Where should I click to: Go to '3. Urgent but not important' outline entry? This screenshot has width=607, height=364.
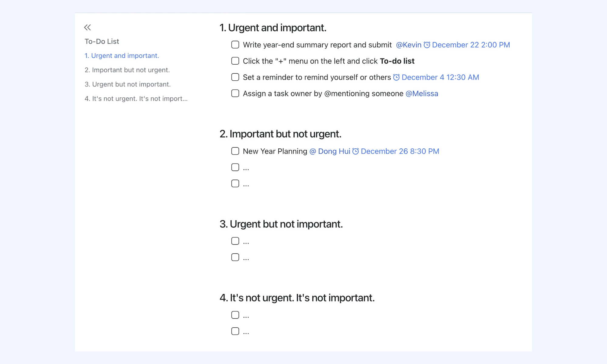click(127, 84)
